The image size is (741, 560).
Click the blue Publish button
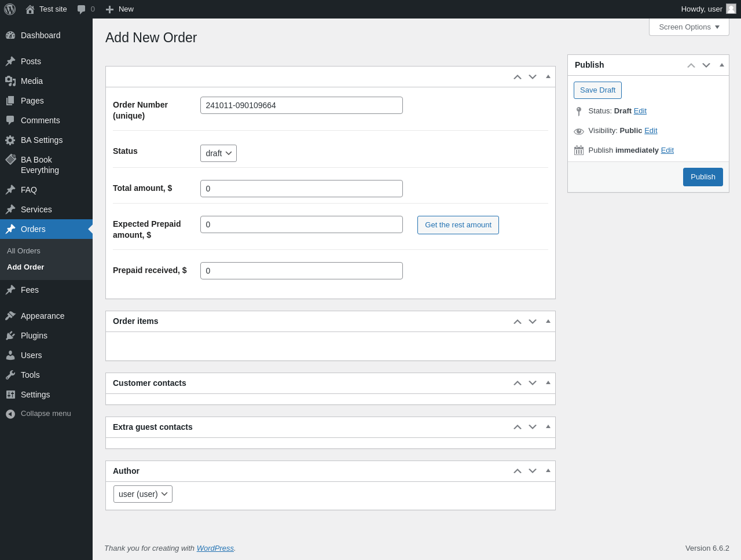point(703,177)
